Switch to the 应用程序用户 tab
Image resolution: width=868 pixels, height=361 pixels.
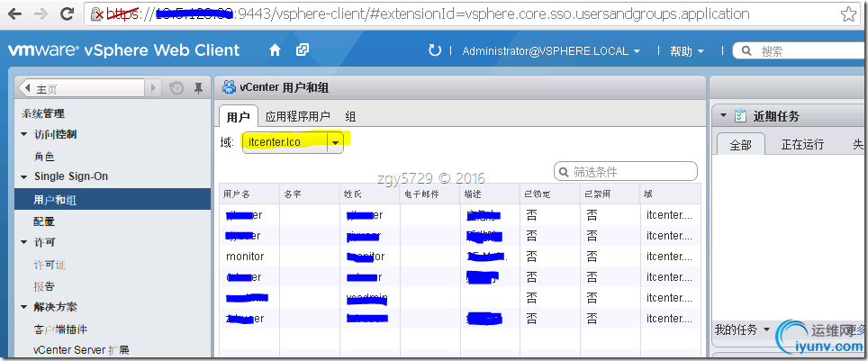coord(298,116)
